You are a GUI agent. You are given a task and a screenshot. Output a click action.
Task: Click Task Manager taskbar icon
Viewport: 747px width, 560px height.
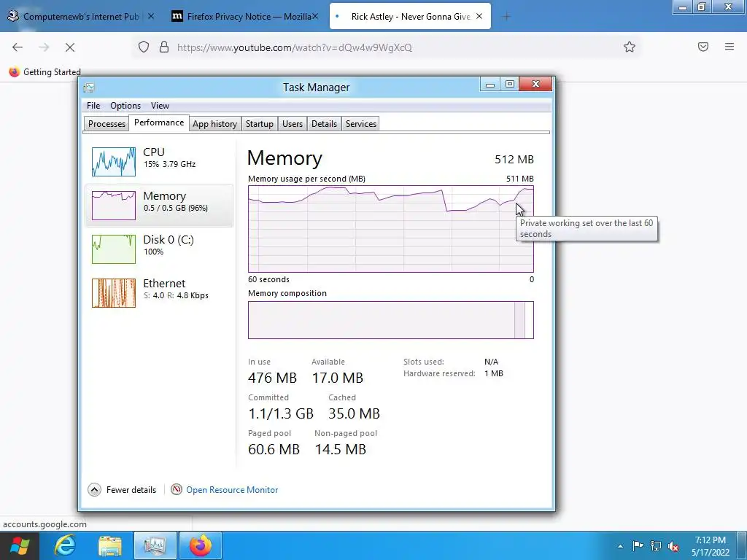point(155,545)
